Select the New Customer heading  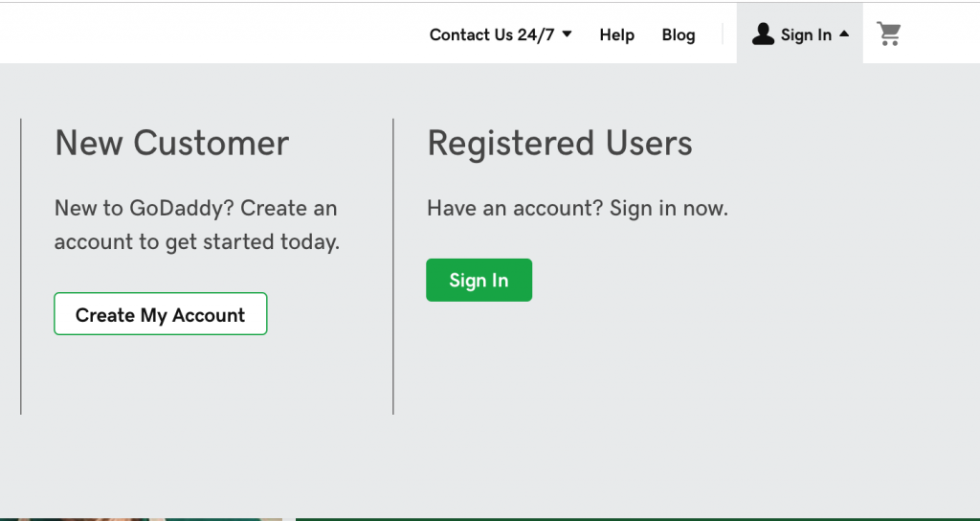point(172,143)
